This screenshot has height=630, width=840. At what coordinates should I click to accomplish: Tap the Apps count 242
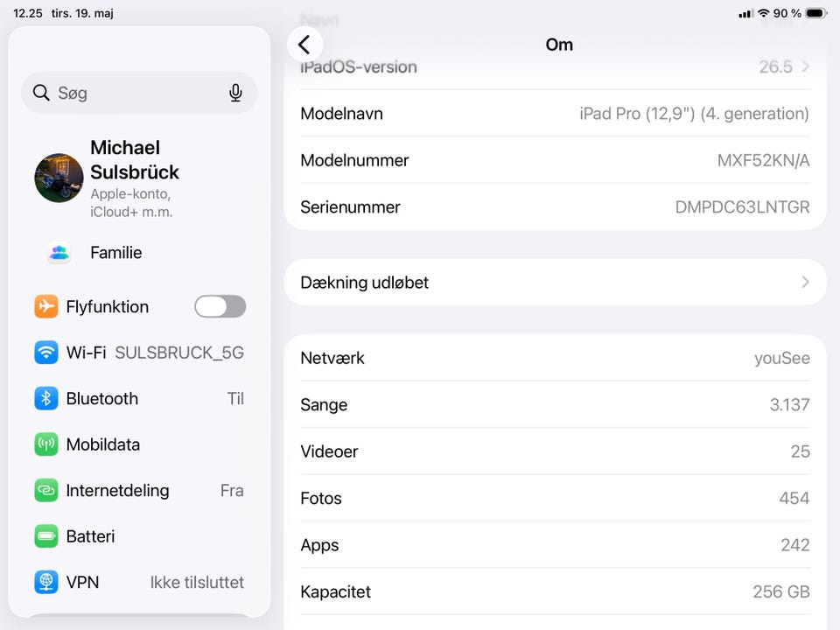pyautogui.click(x=795, y=545)
